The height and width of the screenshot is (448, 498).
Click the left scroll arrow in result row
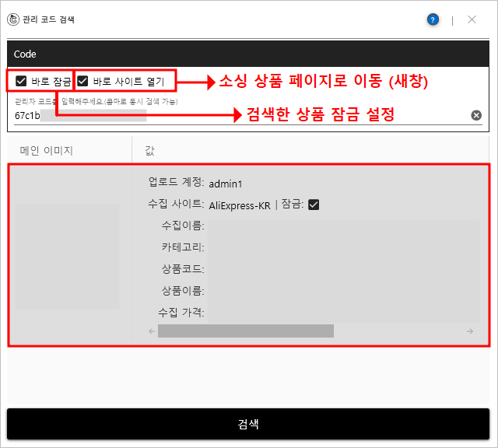pyautogui.click(x=152, y=331)
